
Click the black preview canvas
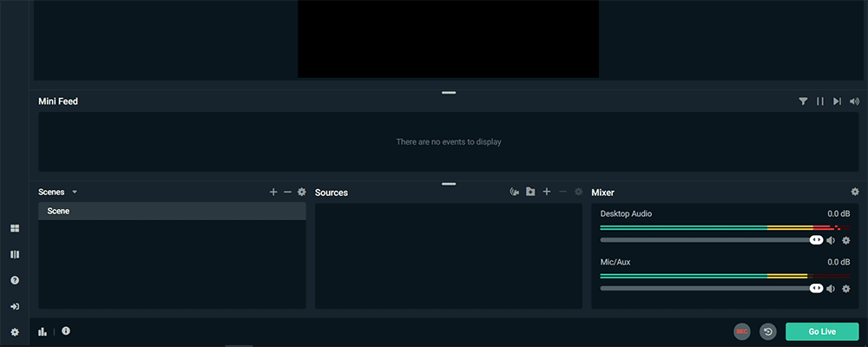click(449, 39)
